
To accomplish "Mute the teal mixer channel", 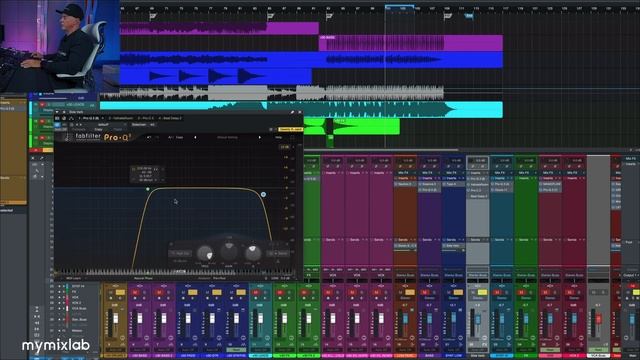I will pos(256,293).
